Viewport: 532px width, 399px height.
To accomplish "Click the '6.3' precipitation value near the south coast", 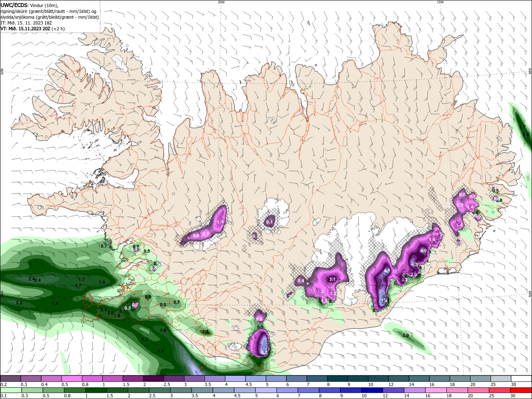I will coord(264,352).
